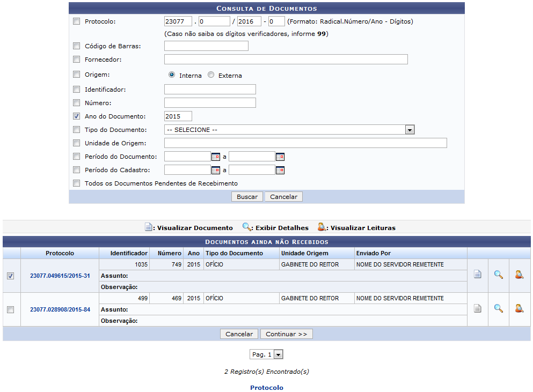Deselect document row 23077.049615/2015-31 checkbox
The image size is (533, 392).
[x=11, y=276]
